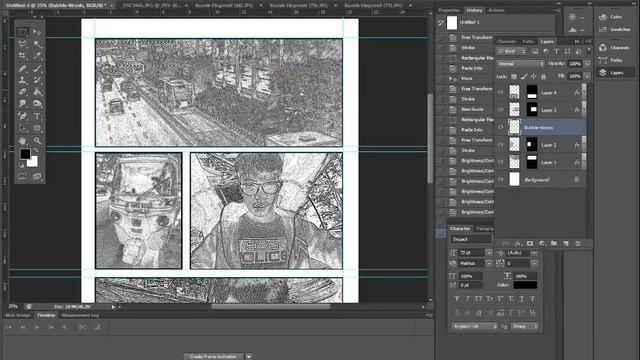This screenshot has width=640, height=360.
Task: Select the Move tool
Action: (37, 32)
